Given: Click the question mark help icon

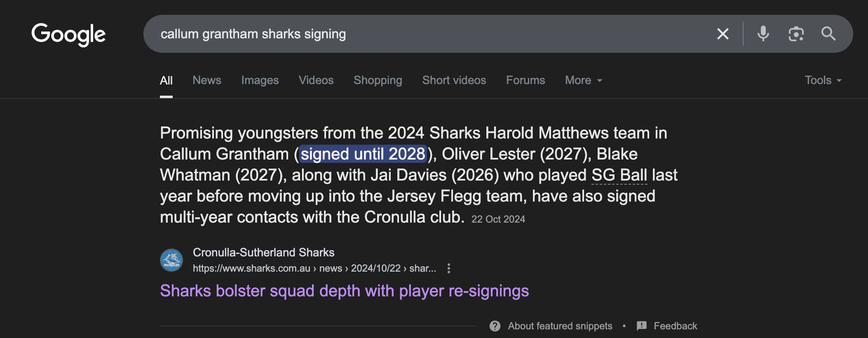Looking at the screenshot, I should [495, 326].
